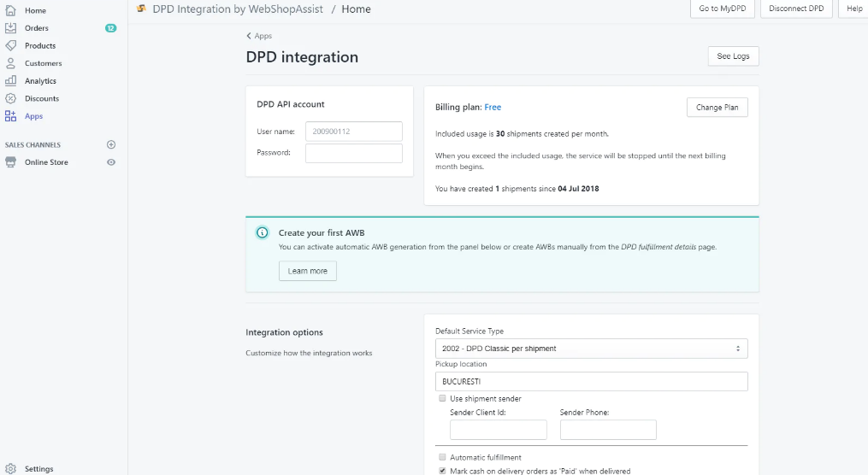This screenshot has width=868, height=475.
Task: Click the Discounts badge icon
Action: pos(10,98)
